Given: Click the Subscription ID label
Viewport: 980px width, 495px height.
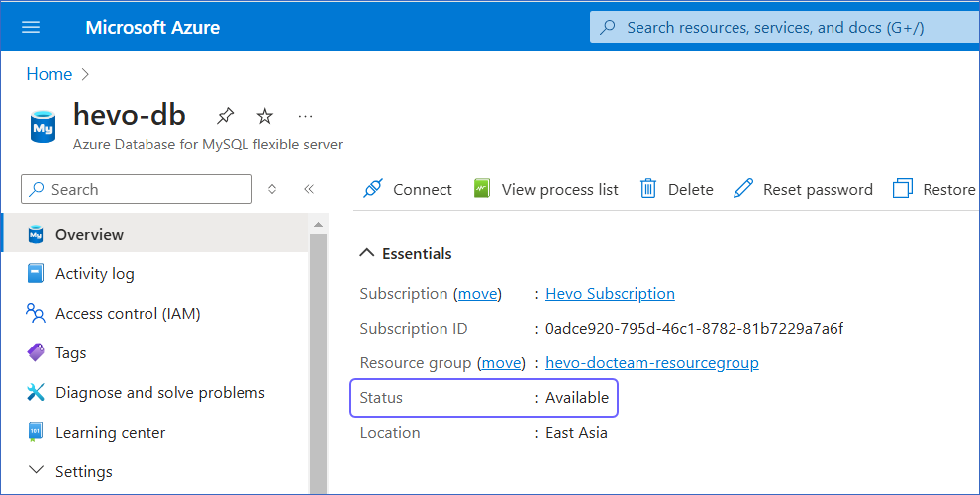Looking at the screenshot, I should point(414,328).
